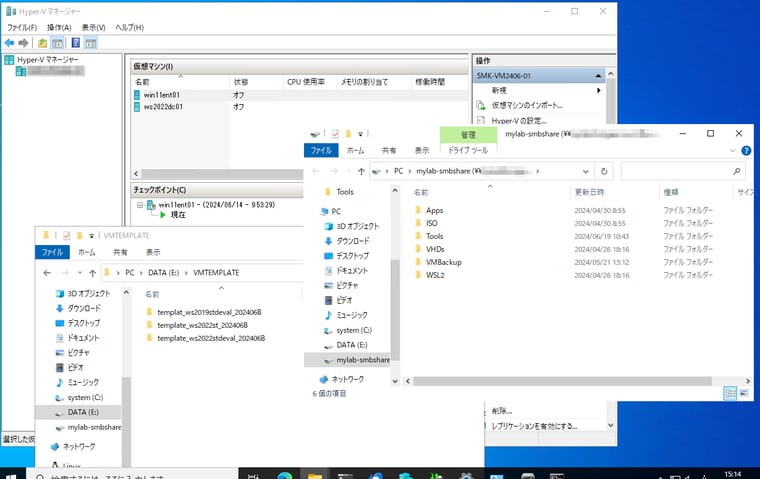Select system (C:) in mylab-smbshare navigation pane
This screenshot has width=760, height=479.
click(354, 330)
